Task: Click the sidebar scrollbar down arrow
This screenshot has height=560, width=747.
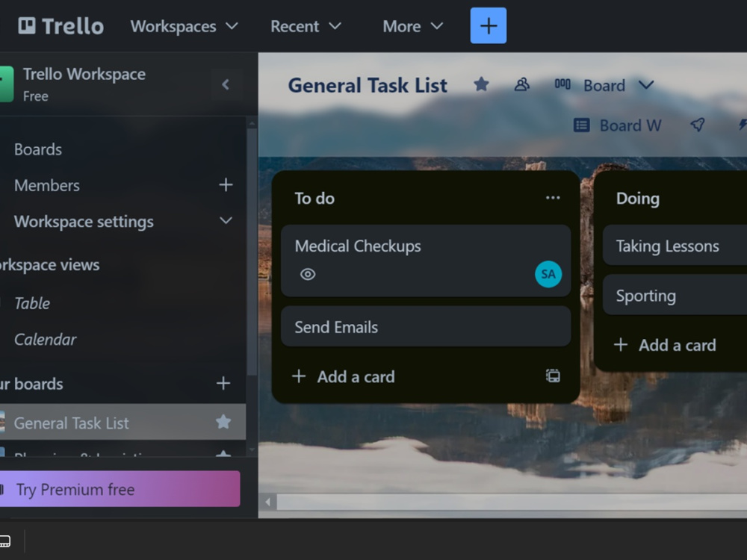Action: [252, 449]
